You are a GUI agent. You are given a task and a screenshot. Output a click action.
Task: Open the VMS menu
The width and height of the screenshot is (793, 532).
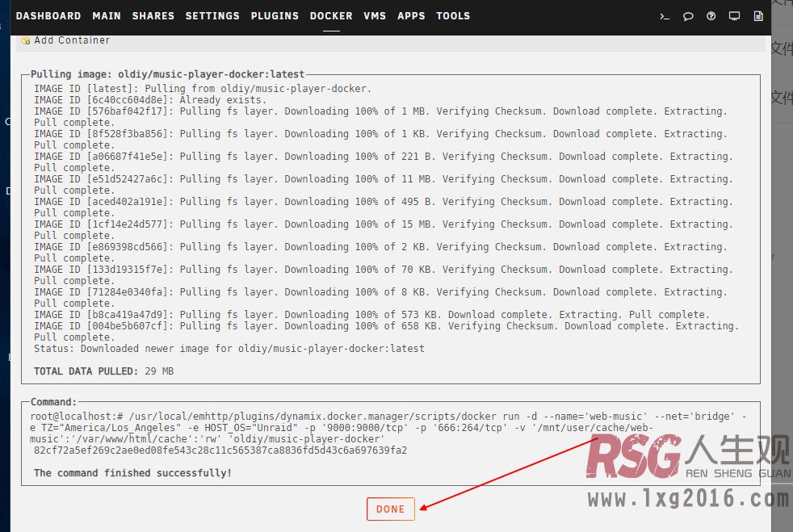[x=375, y=16]
